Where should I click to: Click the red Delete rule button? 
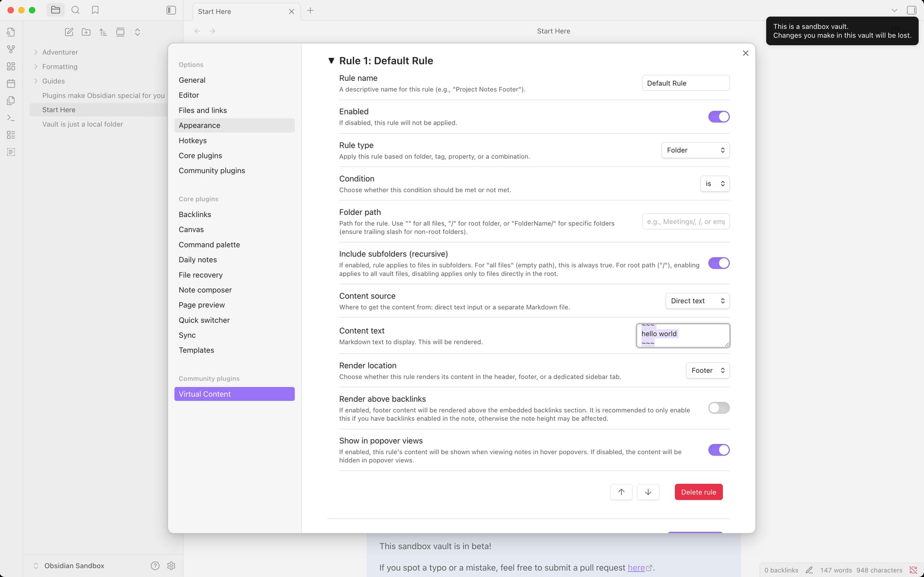pyautogui.click(x=698, y=492)
